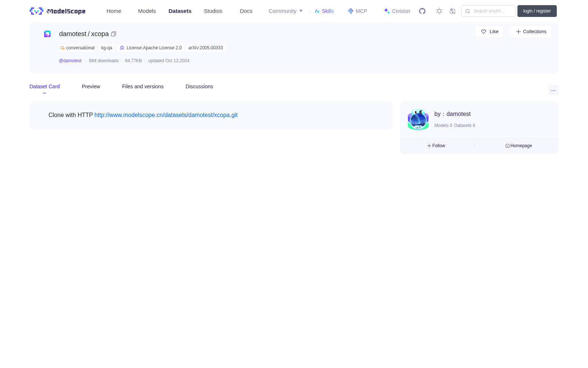Click 'updated Oct 12,2024' text
588x368 pixels.
(169, 61)
